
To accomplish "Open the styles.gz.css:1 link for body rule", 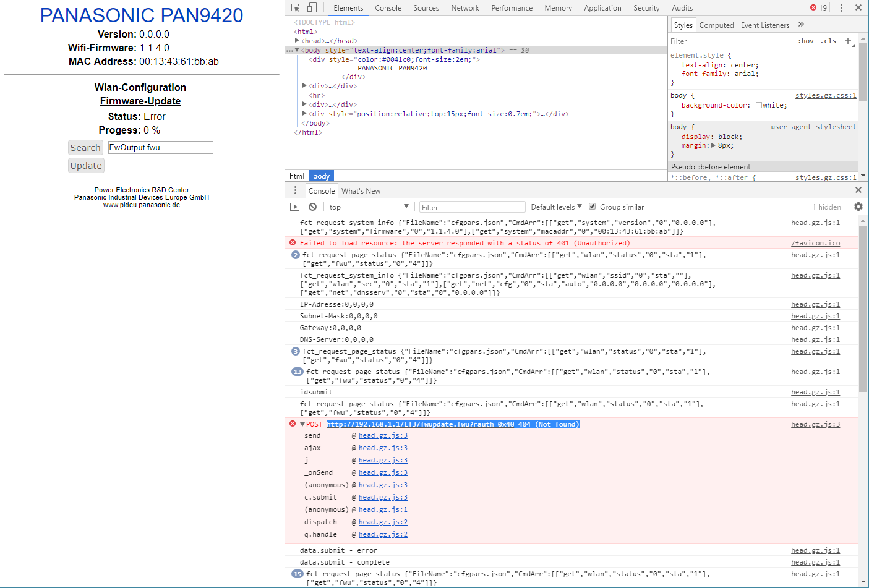I will pos(826,95).
